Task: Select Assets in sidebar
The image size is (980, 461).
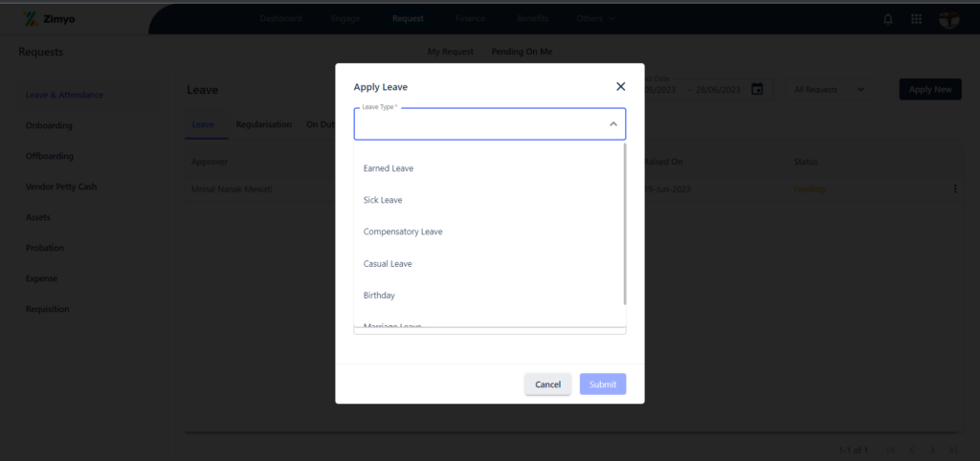Action: 38,217
